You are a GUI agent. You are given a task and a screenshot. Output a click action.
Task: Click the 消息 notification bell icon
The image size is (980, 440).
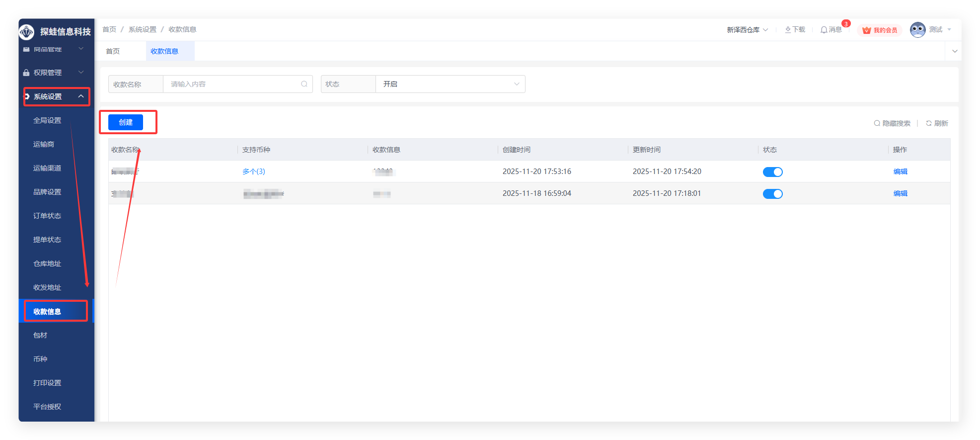824,30
